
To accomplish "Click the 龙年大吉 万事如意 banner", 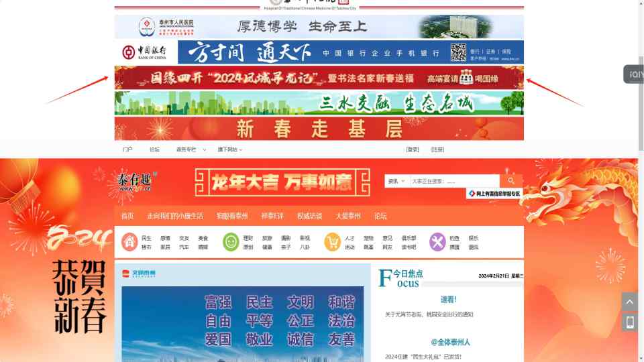I will pyautogui.click(x=282, y=182).
